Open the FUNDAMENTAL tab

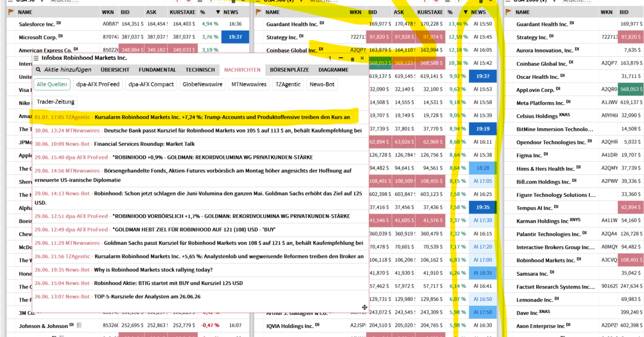tap(157, 70)
